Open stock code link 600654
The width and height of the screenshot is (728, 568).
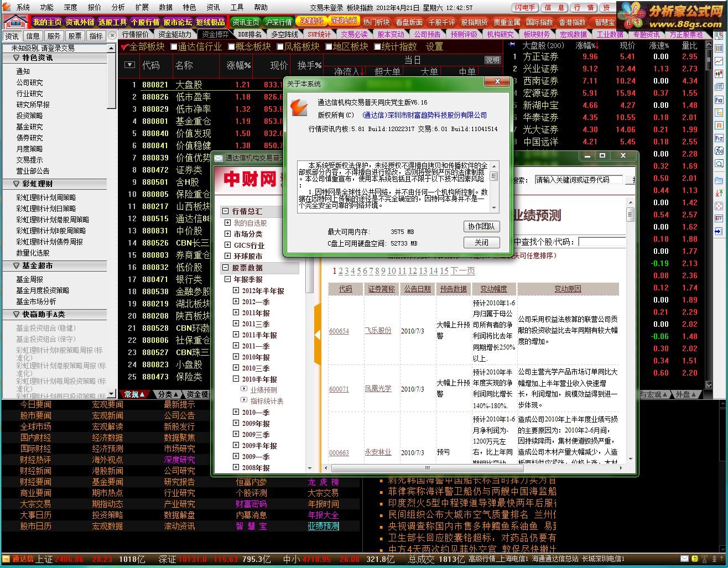(339, 331)
